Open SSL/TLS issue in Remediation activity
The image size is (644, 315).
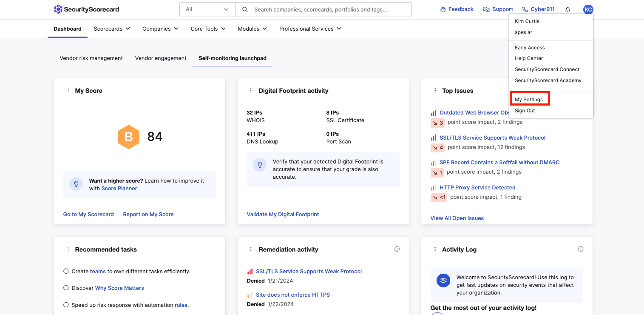pyautogui.click(x=309, y=271)
